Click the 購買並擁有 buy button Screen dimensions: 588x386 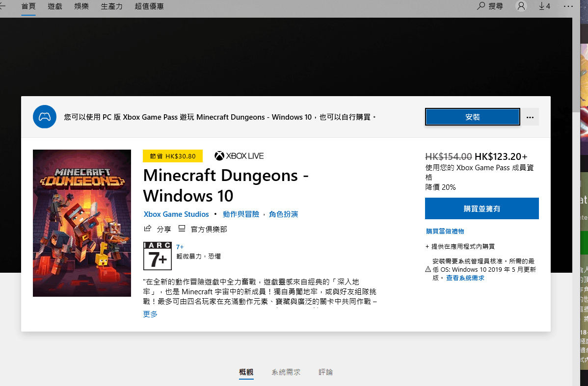tap(482, 208)
